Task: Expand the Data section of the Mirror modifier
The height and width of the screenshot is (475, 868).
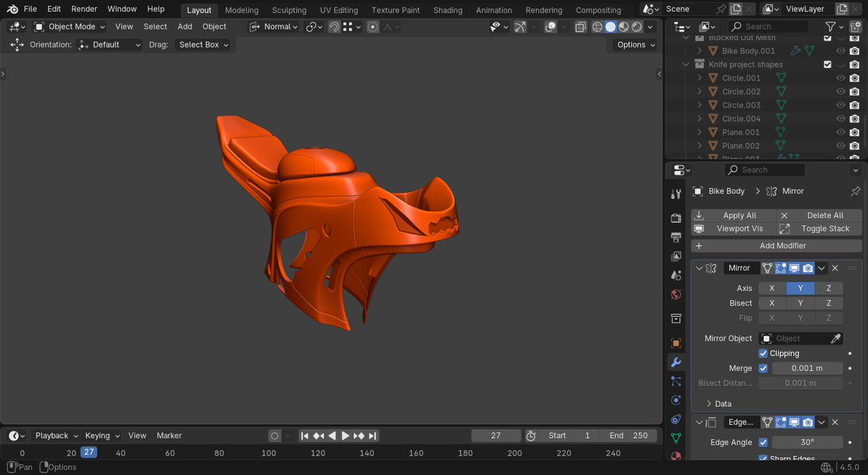Action: [x=709, y=404]
